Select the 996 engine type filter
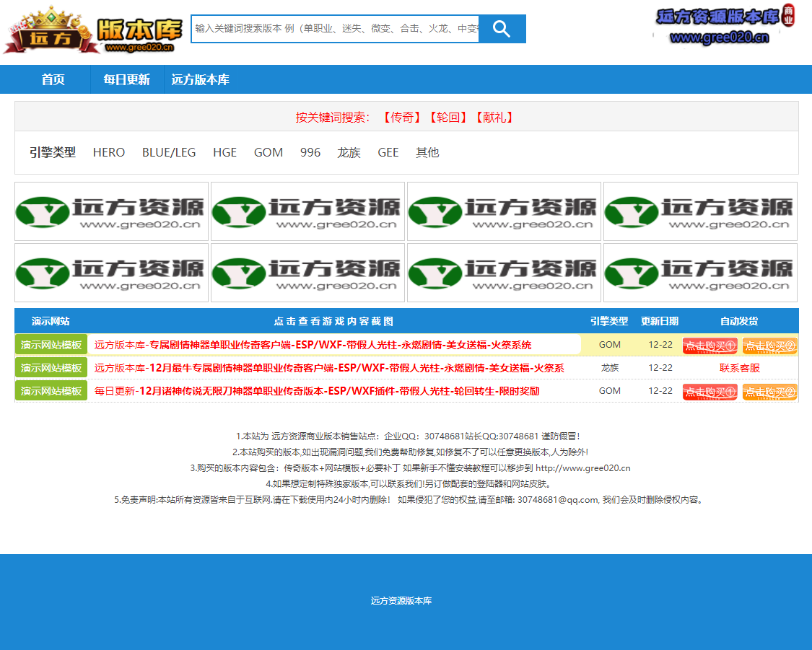This screenshot has height=650, width=812. (x=310, y=153)
